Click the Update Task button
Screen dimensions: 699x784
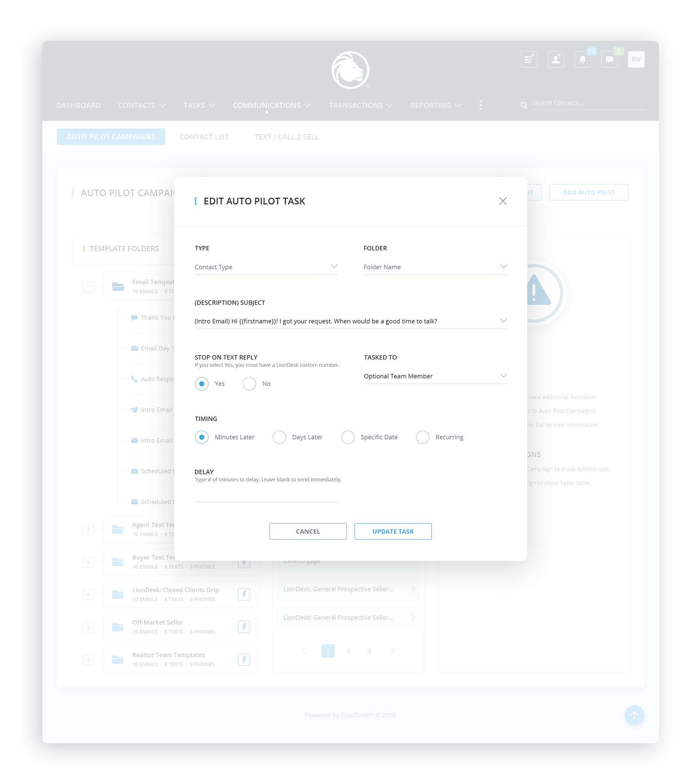pos(392,531)
